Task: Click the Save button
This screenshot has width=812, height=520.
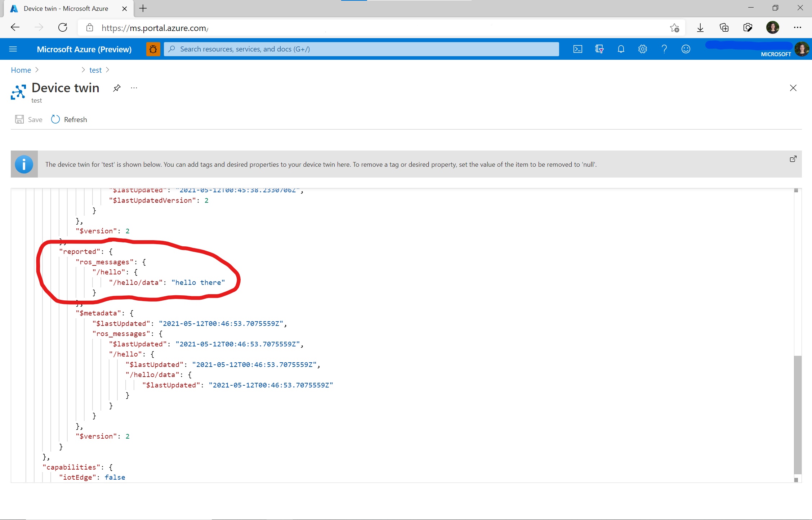Action: pos(29,120)
